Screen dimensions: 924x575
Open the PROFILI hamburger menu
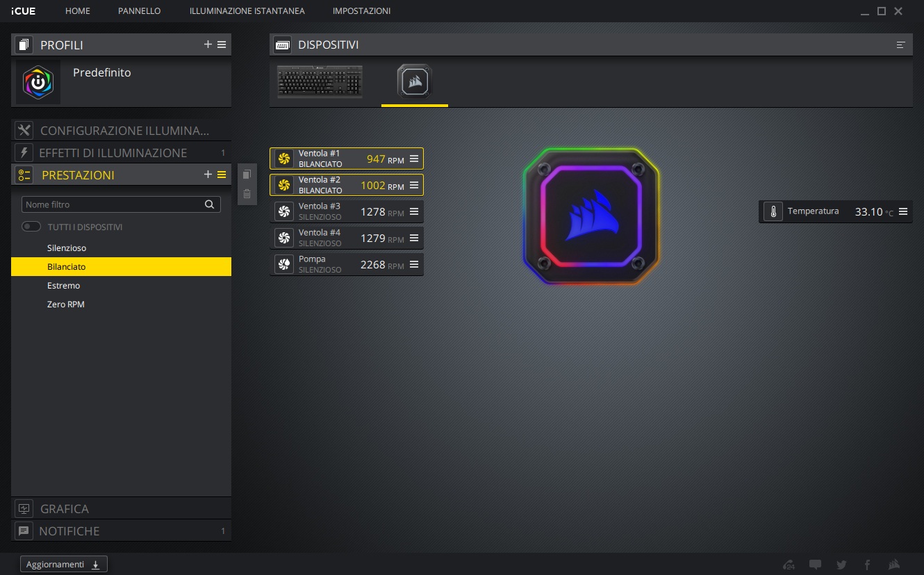[x=222, y=44]
